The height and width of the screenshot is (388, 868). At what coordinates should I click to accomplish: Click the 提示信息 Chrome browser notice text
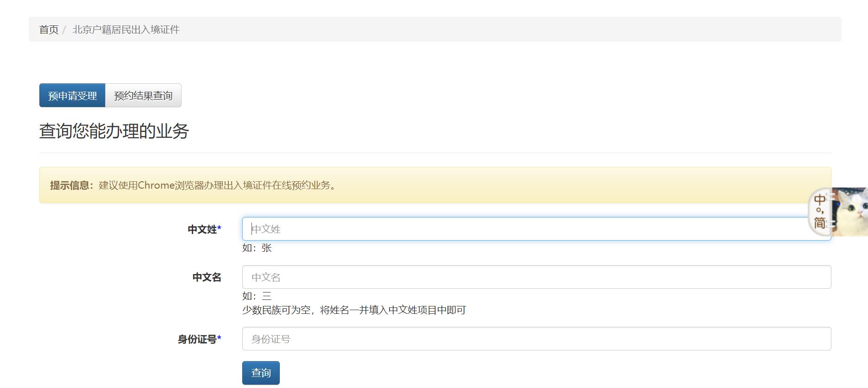point(194,185)
